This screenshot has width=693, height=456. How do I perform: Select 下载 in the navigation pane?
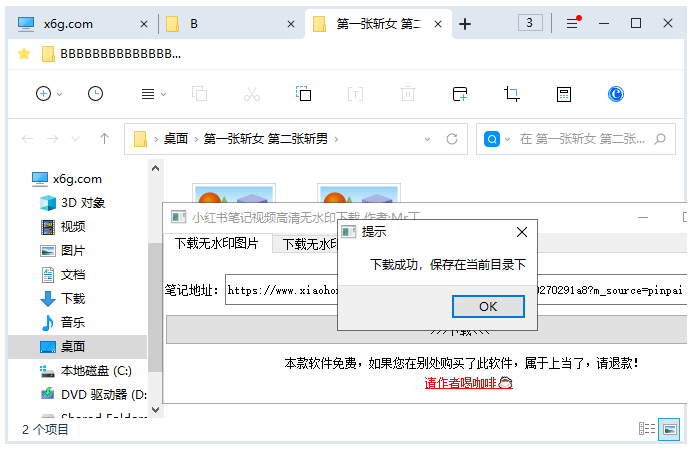click(73, 298)
